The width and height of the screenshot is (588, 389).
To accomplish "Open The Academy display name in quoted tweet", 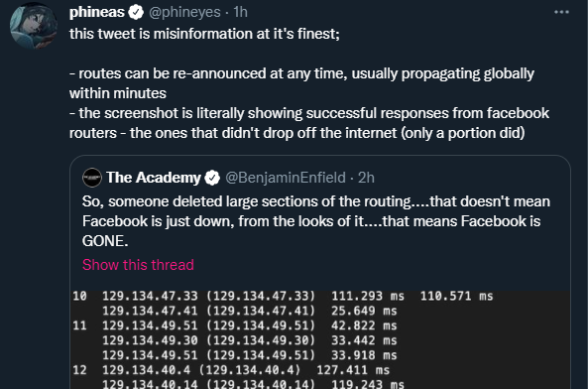I will point(154,178).
